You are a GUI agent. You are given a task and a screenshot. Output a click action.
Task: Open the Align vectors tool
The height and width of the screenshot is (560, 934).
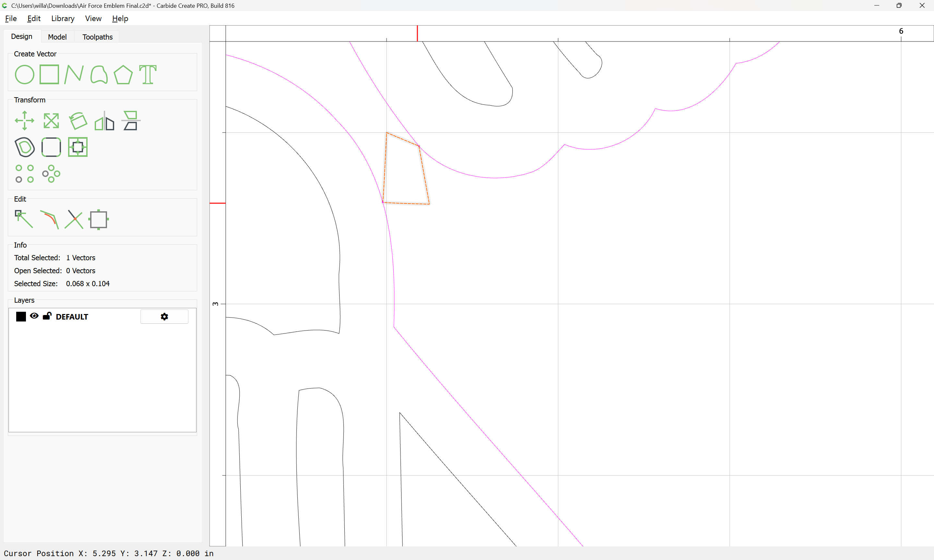coord(131,121)
